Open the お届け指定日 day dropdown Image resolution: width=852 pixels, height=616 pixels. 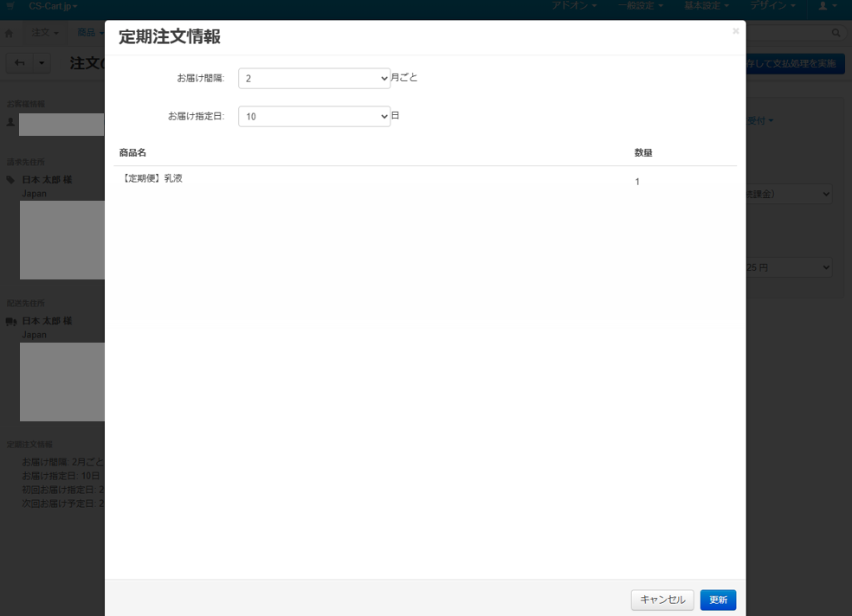tap(314, 117)
